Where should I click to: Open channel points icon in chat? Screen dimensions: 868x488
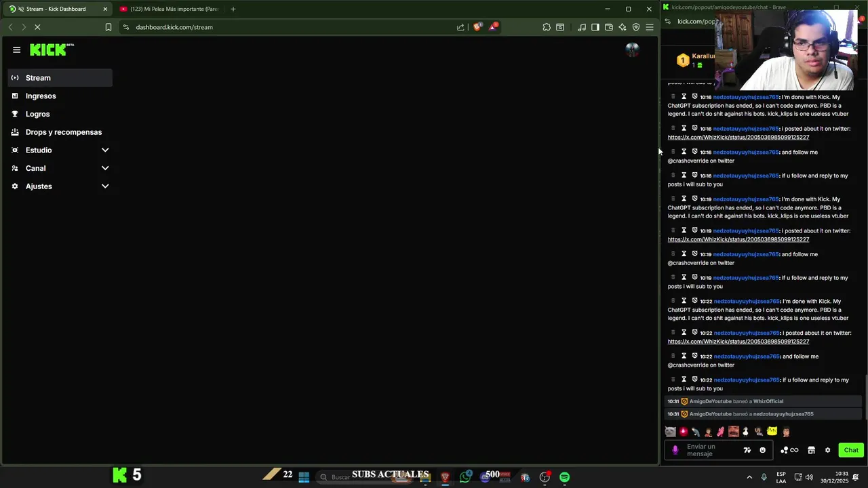click(x=789, y=450)
